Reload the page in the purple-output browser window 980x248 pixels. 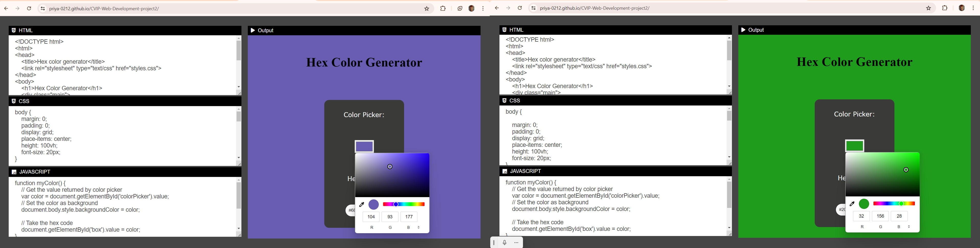pyautogui.click(x=29, y=8)
